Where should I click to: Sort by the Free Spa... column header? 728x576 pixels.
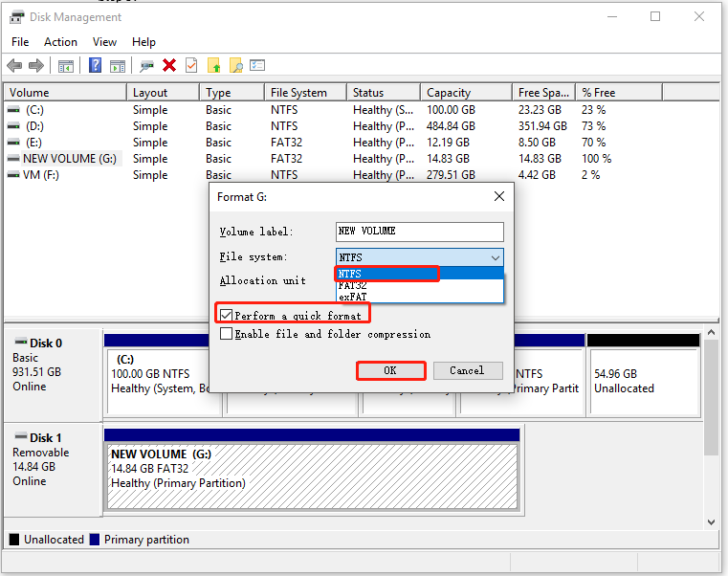544,93
